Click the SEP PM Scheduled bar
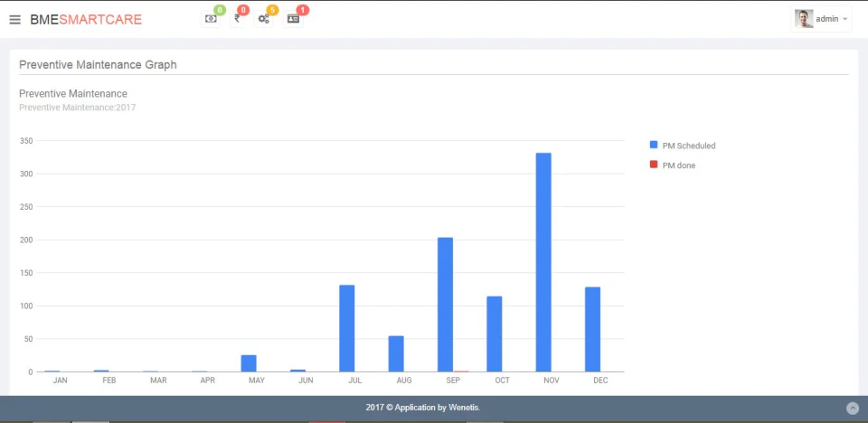Screen dimensions: 868x423 click(x=445, y=305)
